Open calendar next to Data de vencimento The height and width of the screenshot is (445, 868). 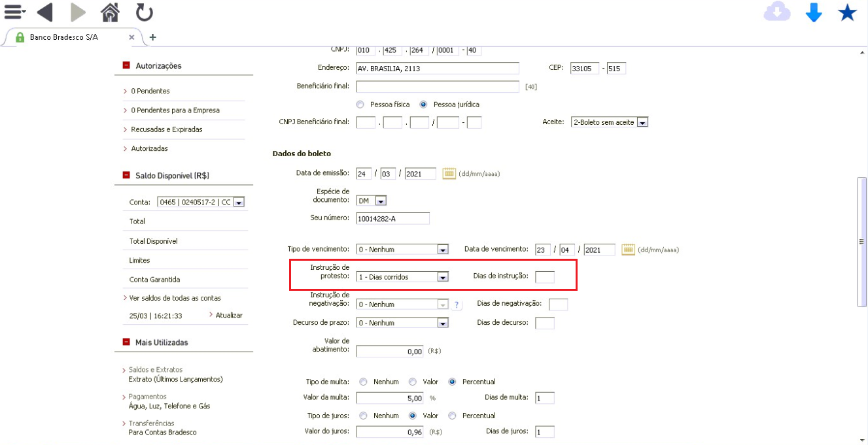(628, 249)
